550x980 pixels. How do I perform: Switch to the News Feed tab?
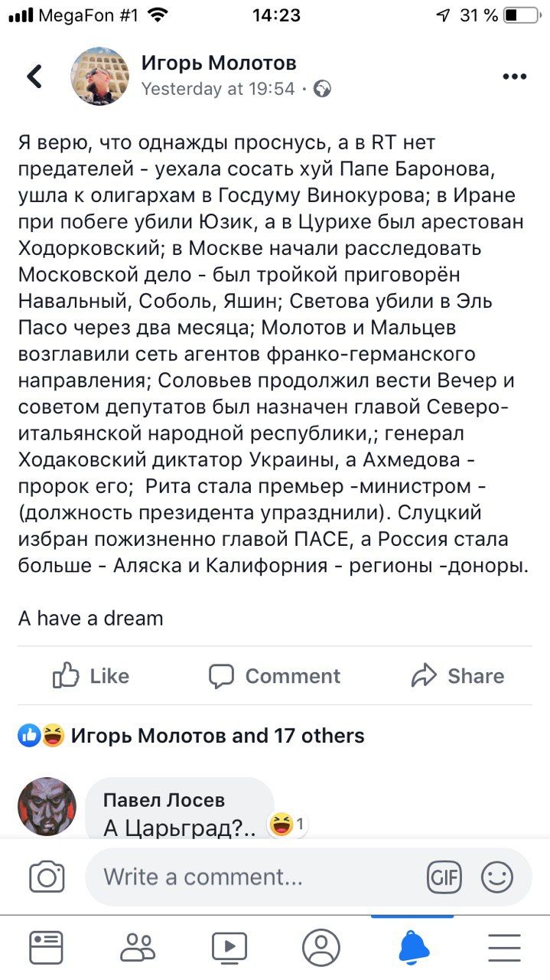pos(47,947)
